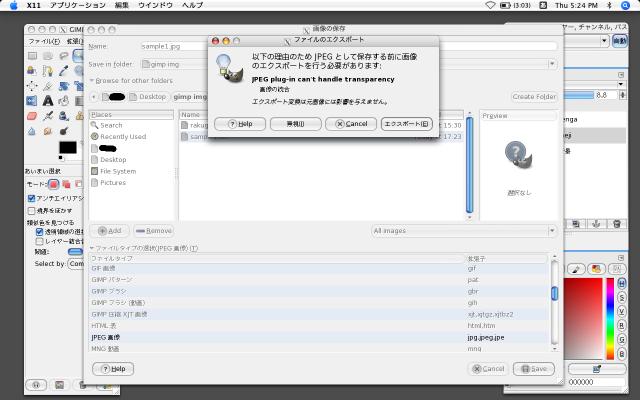Open the ウインドウ menu
Screen dimensions: 640x400
click(x=156, y=5)
